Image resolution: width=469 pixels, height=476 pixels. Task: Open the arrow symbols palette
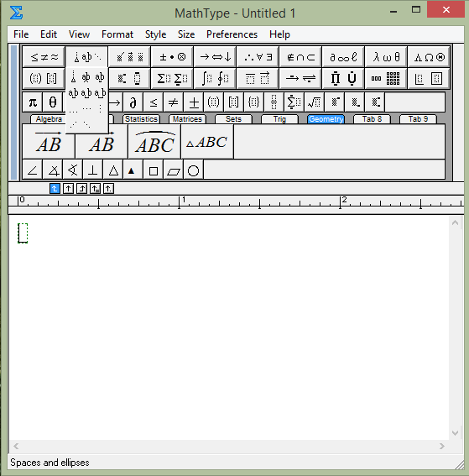[215, 57]
